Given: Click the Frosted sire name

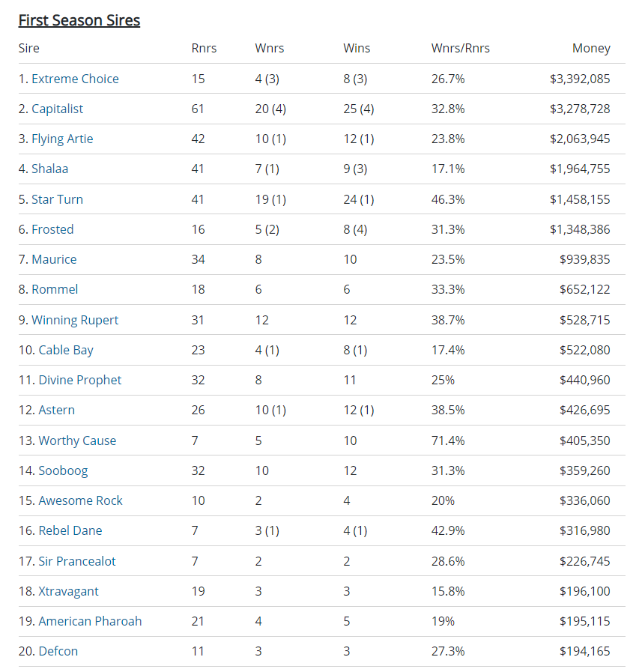Looking at the screenshot, I should pos(52,229).
